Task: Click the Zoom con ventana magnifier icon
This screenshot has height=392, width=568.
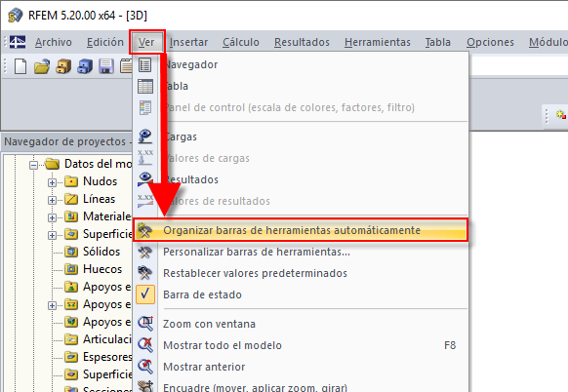Action: (145, 323)
